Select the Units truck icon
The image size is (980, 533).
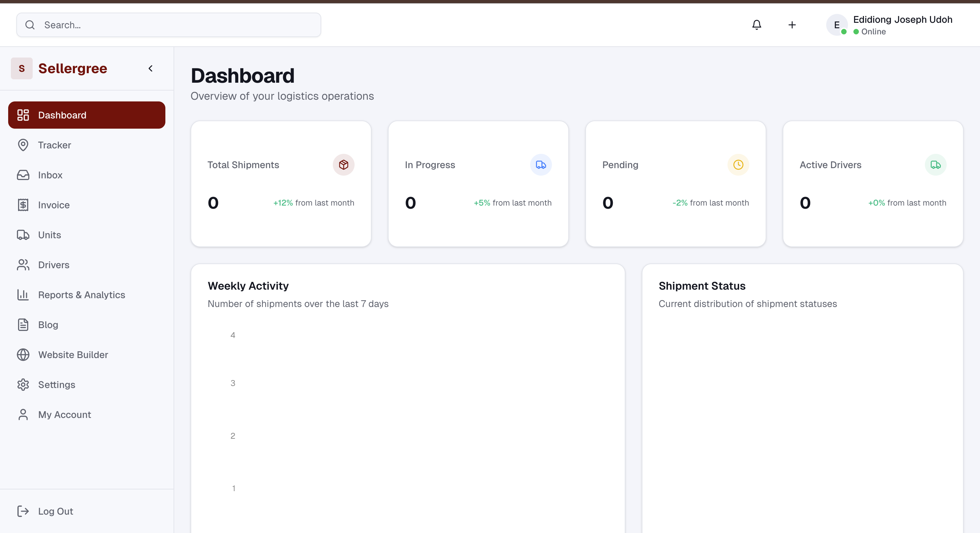pyautogui.click(x=22, y=235)
